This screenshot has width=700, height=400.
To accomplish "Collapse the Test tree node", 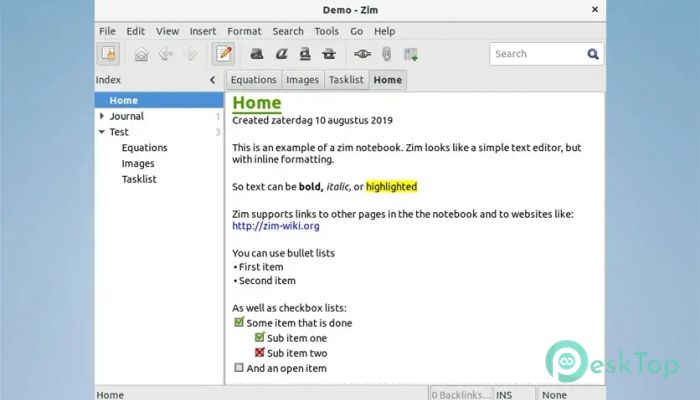I will (102, 132).
